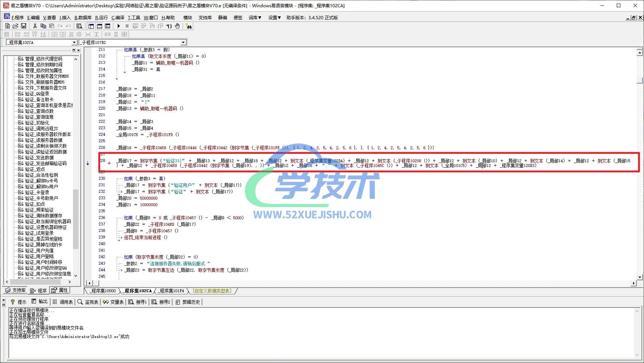The height and width of the screenshot is (363, 644).
Task: Toggle the first panel layout view button
Action: tap(91, 26)
